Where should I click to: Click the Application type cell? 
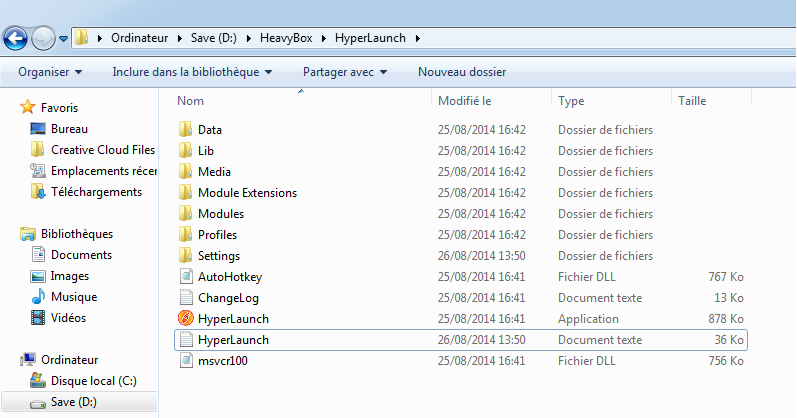pyautogui.click(x=588, y=319)
